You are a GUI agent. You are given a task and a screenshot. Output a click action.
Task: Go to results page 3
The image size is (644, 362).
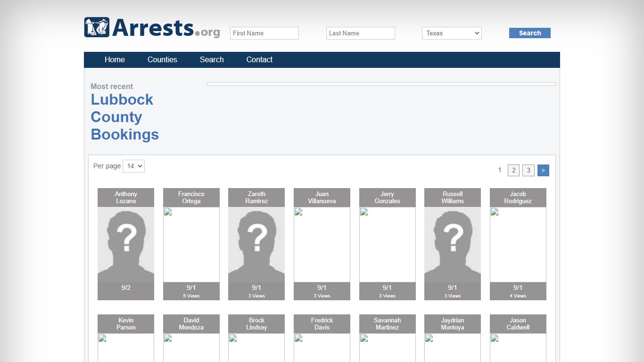[x=528, y=170]
